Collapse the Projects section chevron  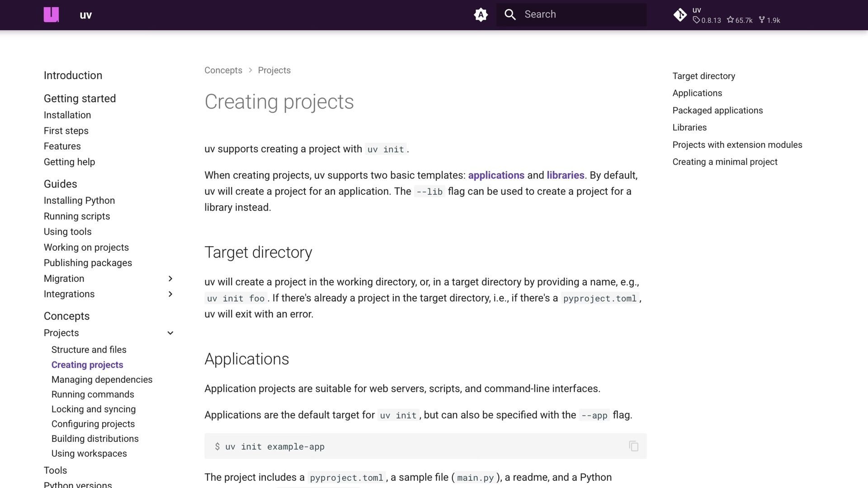pos(170,333)
